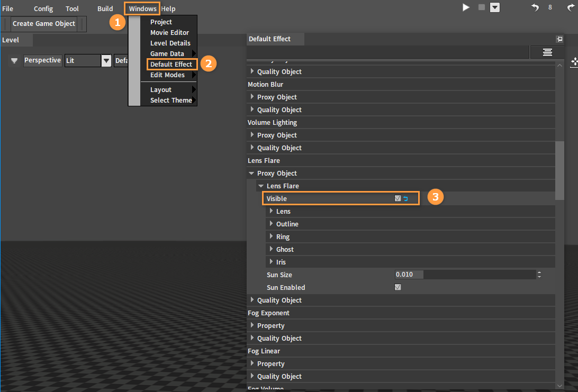Expand the Ring sub-item
Screen dimensions: 578x392
[272, 236]
